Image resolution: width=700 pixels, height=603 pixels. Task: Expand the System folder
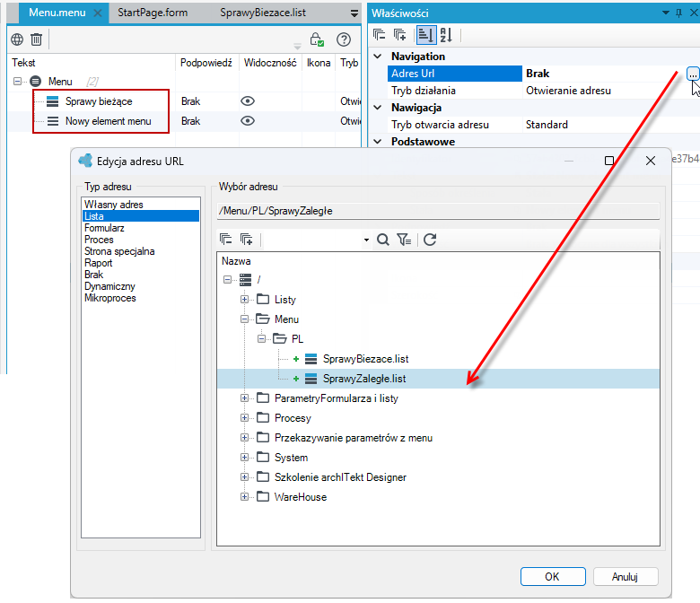(x=244, y=457)
